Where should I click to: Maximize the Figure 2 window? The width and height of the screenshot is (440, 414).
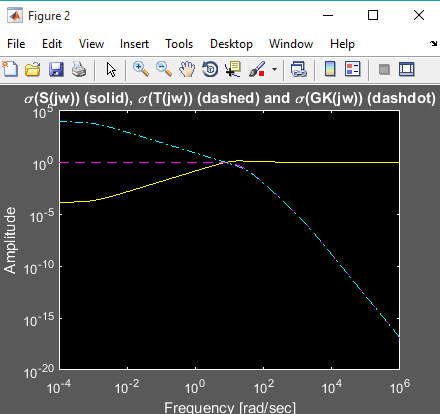(x=373, y=15)
